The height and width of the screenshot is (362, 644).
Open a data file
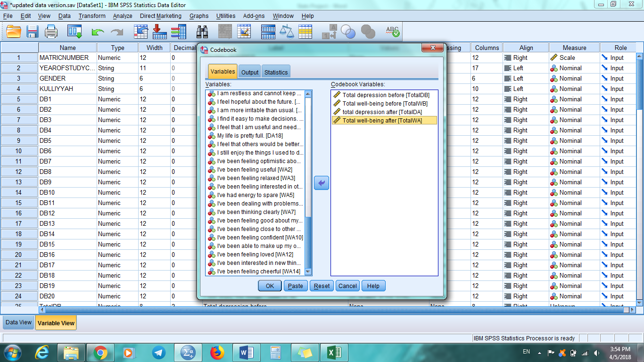coord(13,32)
